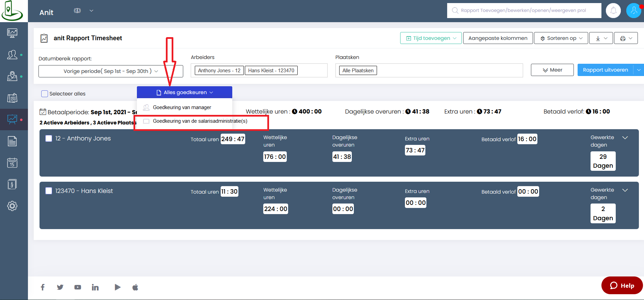Image resolution: width=644 pixels, height=300 pixels.
Task: Open the Datumbereik Vorige periode dropdown
Action: (x=111, y=71)
